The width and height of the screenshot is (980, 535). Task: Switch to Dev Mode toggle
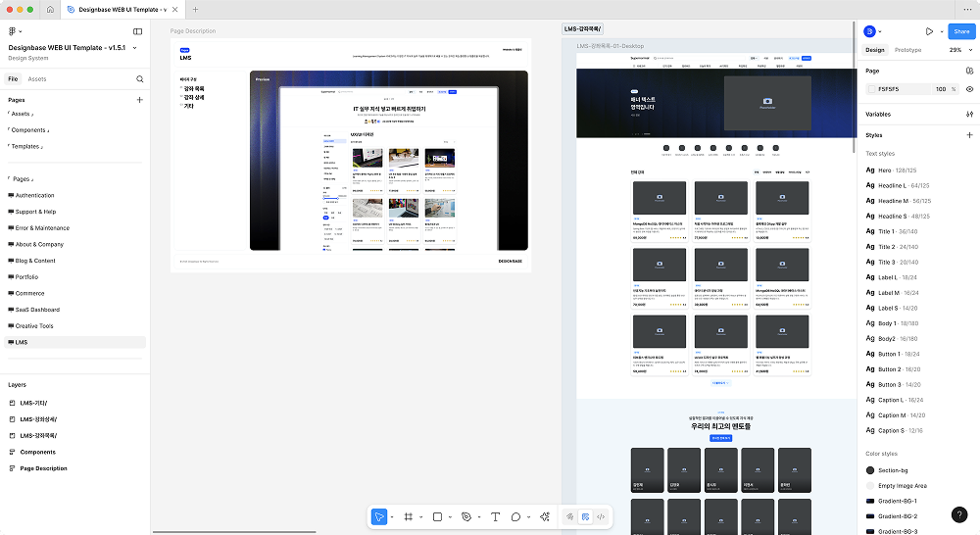601,516
